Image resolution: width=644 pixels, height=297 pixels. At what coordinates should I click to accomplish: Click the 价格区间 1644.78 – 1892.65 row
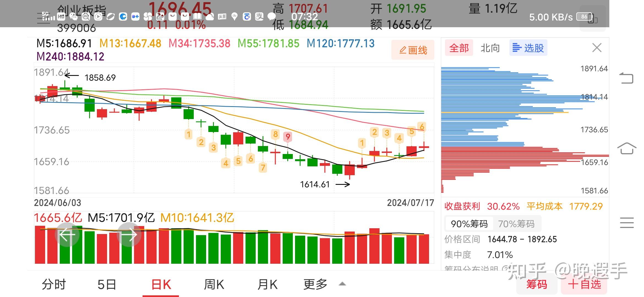501,239
